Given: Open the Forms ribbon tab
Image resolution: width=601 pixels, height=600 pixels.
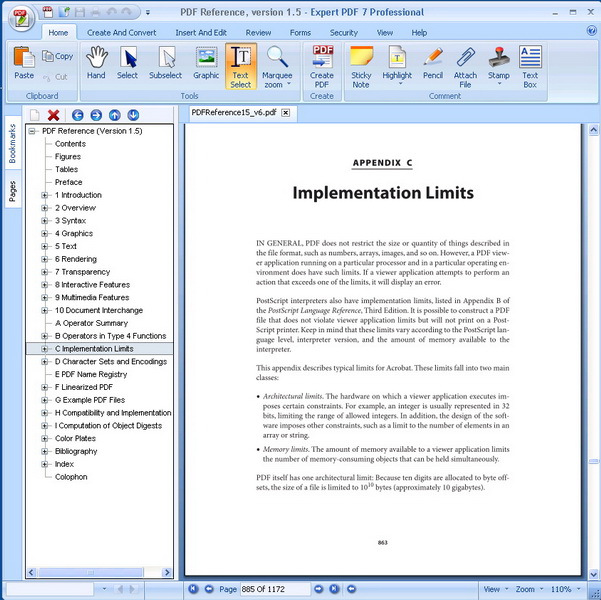Looking at the screenshot, I should 300,33.
